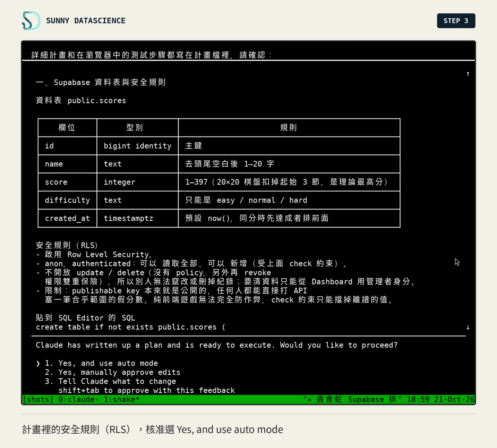
Task: Click the "name" field cell
Action: pyautogui.click(x=67, y=164)
